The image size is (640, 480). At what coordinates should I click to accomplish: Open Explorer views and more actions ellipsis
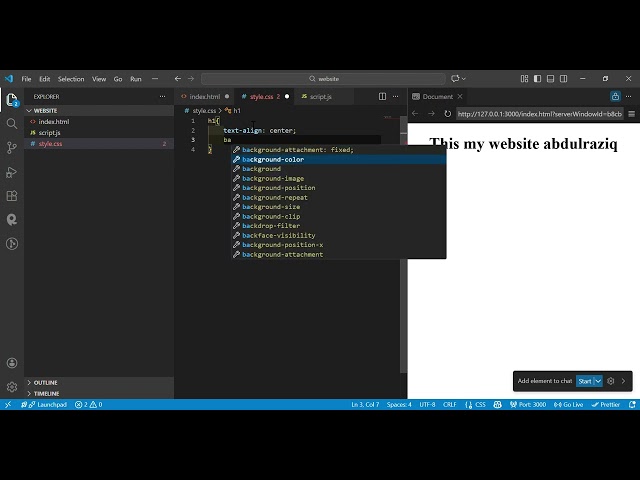point(162,96)
